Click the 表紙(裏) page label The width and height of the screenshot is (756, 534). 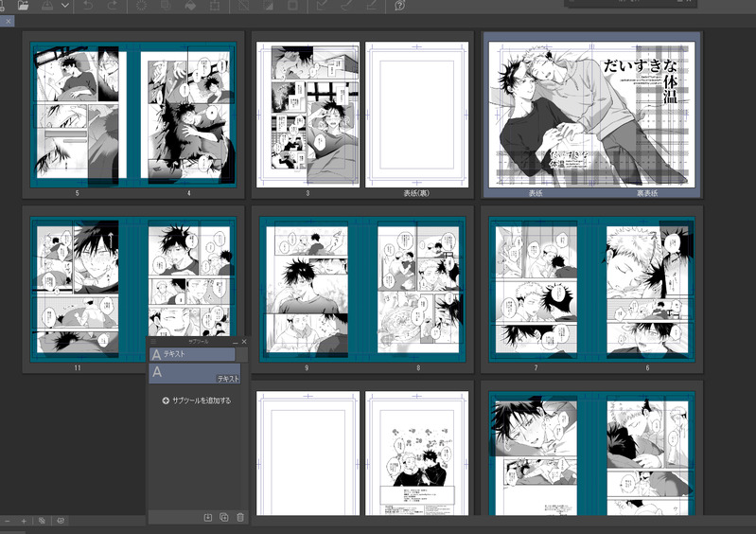coord(416,193)
